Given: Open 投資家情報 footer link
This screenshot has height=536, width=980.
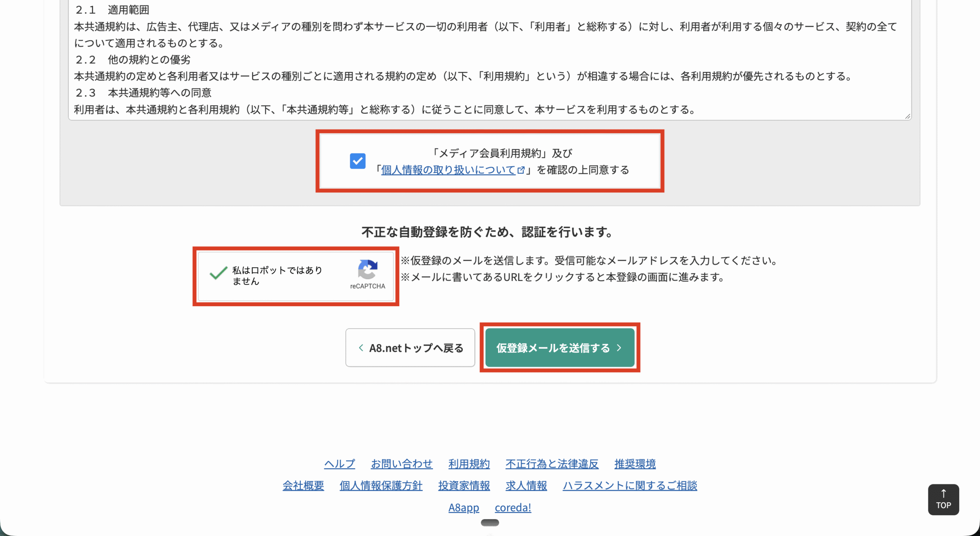Looking at the screenshot, I should coord(464,486).
